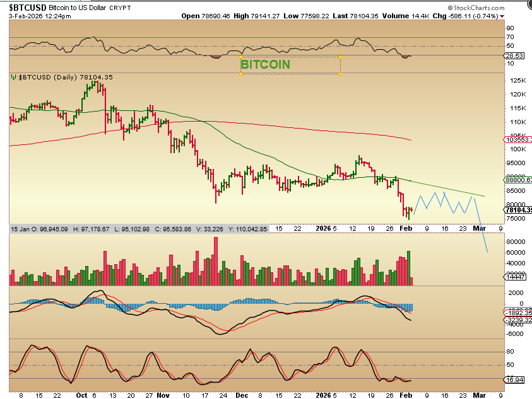Click the 80000 volume axis label

pyautogui.click(x=516, y=241)
